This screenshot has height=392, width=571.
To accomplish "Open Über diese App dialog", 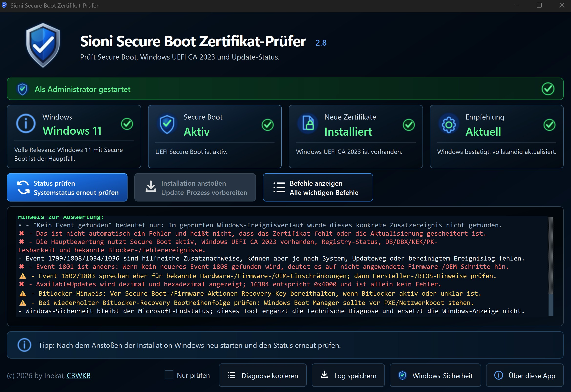I will point(525,375).
